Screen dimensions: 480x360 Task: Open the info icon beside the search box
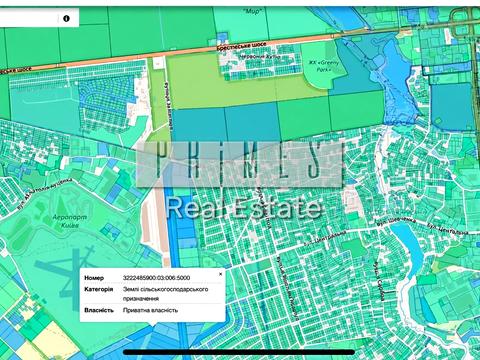(66, 18)
